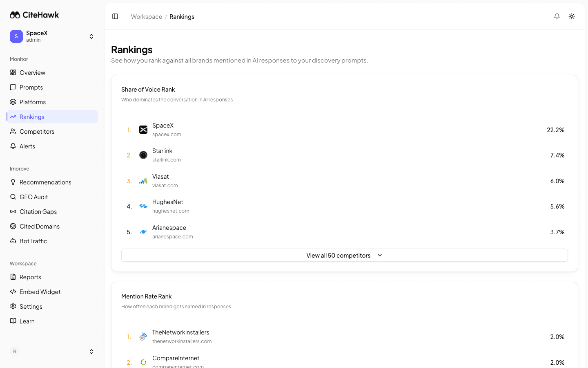Open Learn in sidebar
Image resolution: width=588 pixels, height=368 pixels.
[x=52, y=321]
